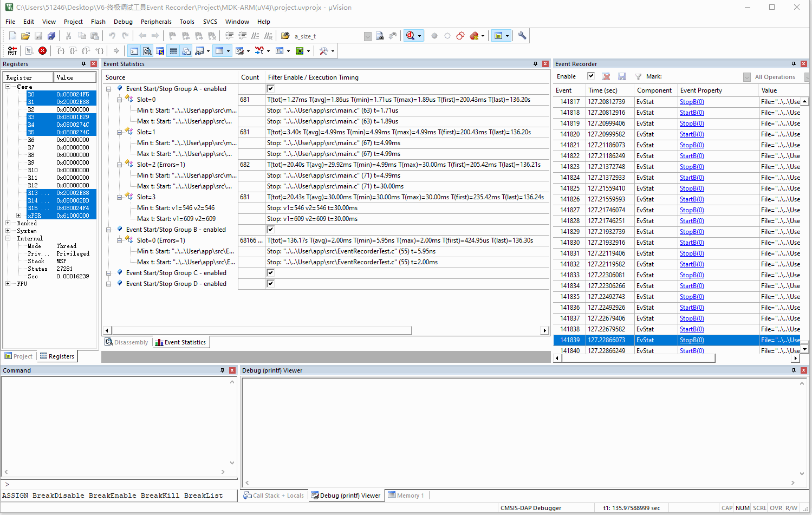Expand Event Start/Stop Group D
Image resolution: width=812 pixels, height=515 pixels.
point(109,284)
